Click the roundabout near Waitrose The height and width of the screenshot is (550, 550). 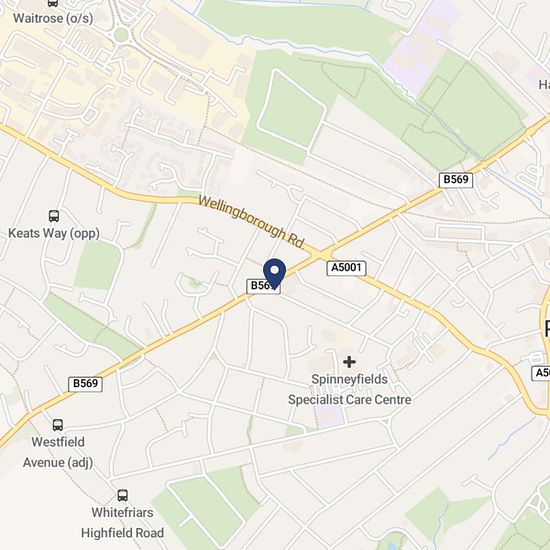pos(121,35)
